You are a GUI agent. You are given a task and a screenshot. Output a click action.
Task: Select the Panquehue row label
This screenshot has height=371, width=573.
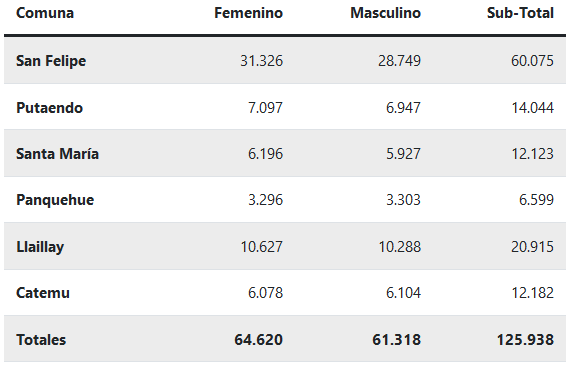pyautogui.click(x=55, y=200)
